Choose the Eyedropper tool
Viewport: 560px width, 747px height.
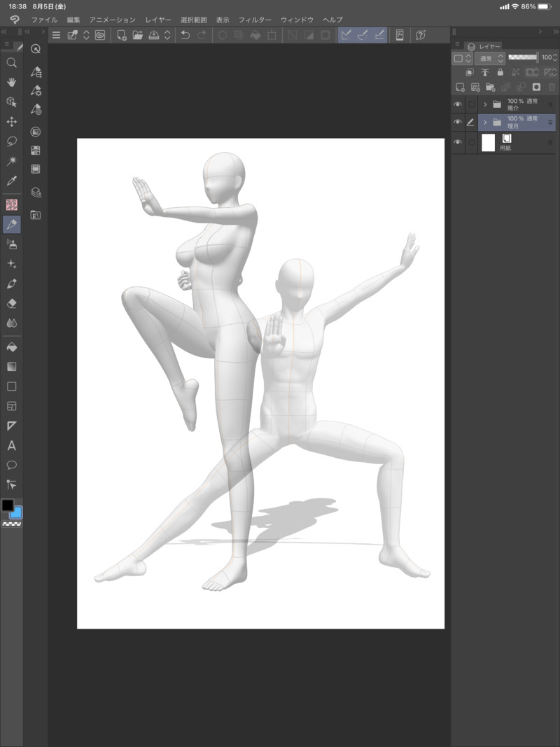(x=11, y=181)
